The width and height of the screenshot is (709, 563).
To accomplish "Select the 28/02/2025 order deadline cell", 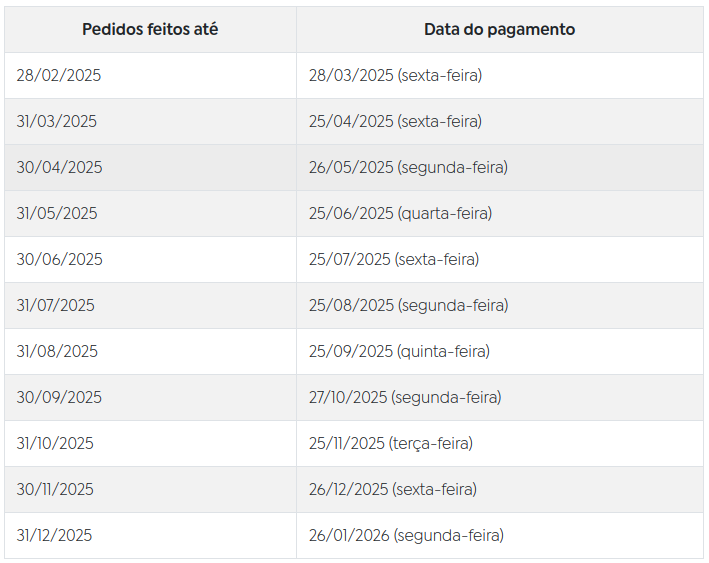I will pos(59,76).
